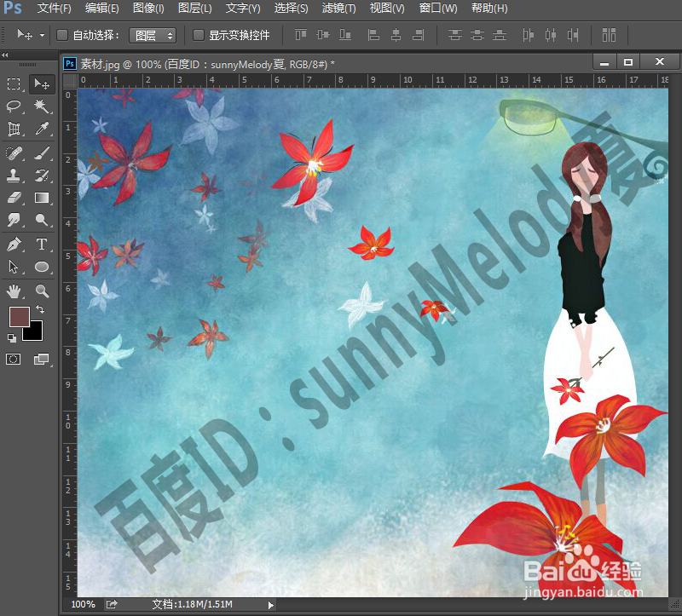Select the Magic Wand tool
The width and height of the screenshot is (682, 616).
tap(42, 106)
